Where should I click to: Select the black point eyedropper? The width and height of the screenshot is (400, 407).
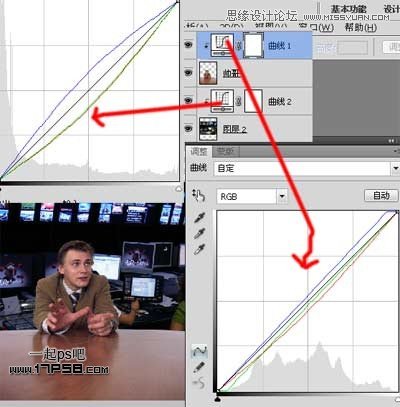(199, 218)
